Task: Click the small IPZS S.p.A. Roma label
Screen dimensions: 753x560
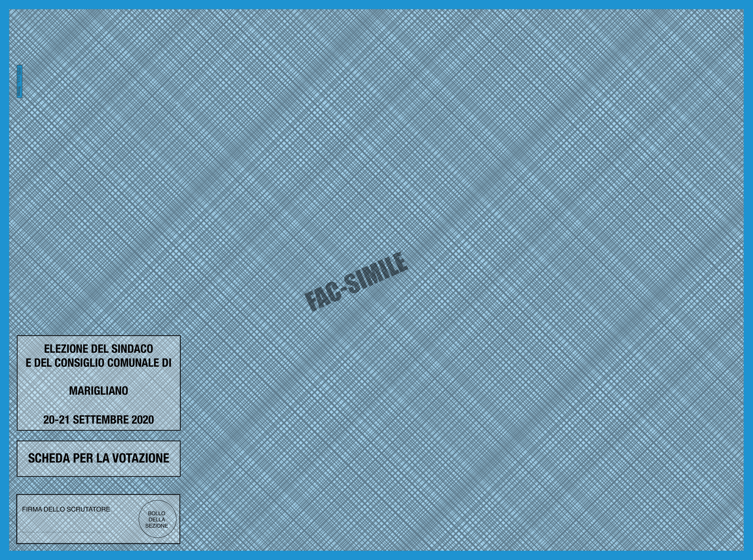Action: click(19, 81)
